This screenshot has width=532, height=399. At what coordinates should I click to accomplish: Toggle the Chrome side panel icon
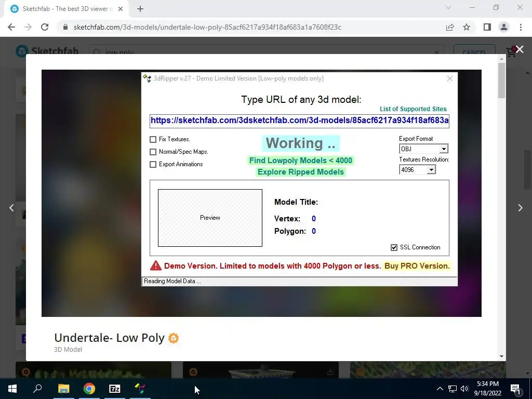[487, 27]
